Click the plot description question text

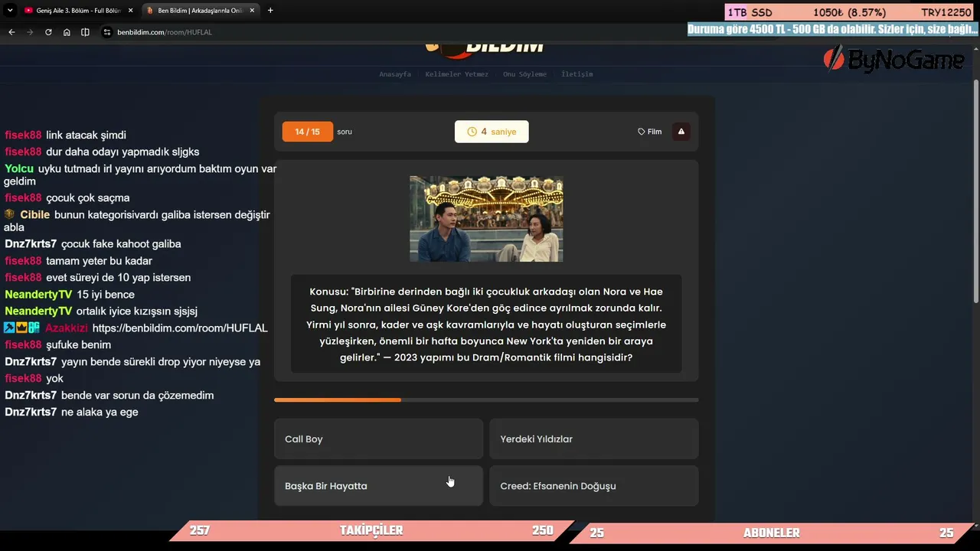[486, 324]
